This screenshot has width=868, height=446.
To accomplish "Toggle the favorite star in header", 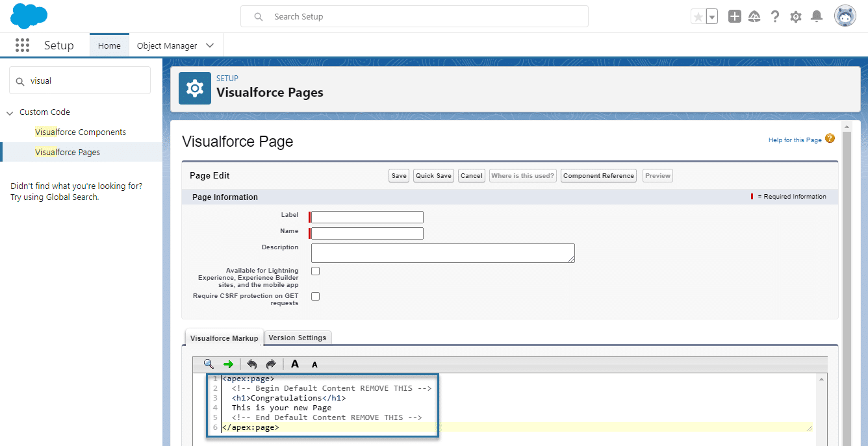I will click(699, 16).
